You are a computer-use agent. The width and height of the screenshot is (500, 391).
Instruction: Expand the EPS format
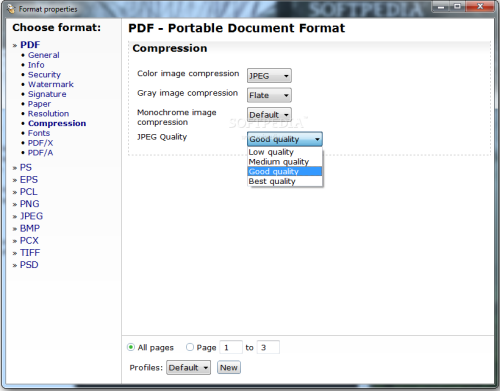coord(29,180)
